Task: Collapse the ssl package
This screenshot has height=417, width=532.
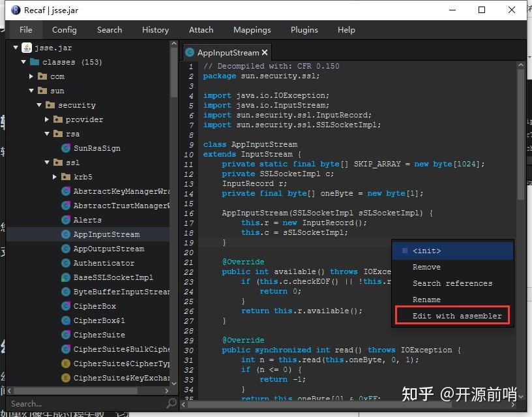Action: (x=47, y=162)
